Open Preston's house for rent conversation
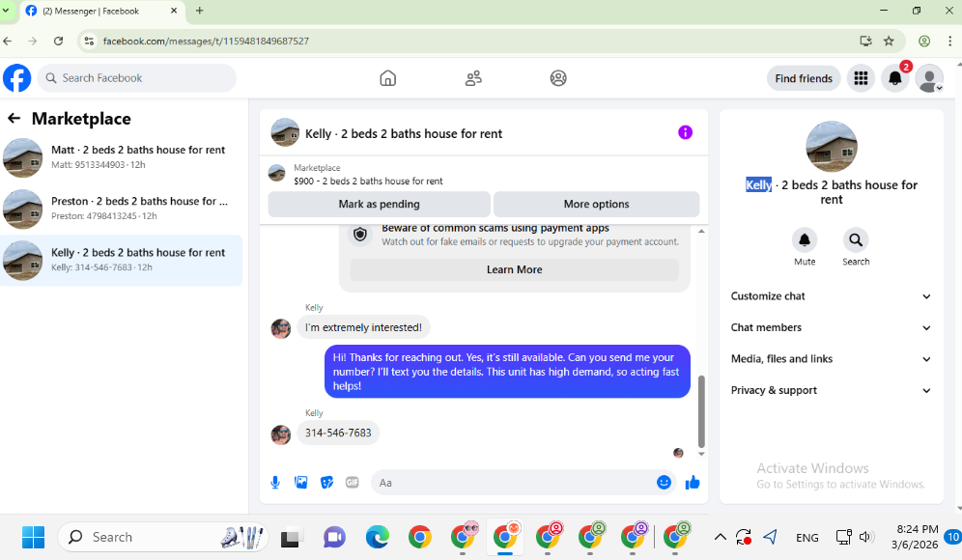962x560 pixels. [x=122, y=209]
